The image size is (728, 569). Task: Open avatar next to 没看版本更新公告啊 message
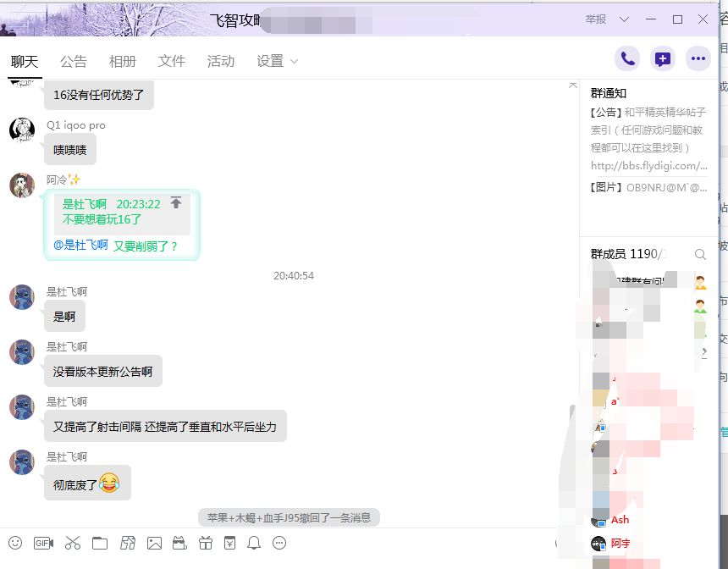point(22,352)
